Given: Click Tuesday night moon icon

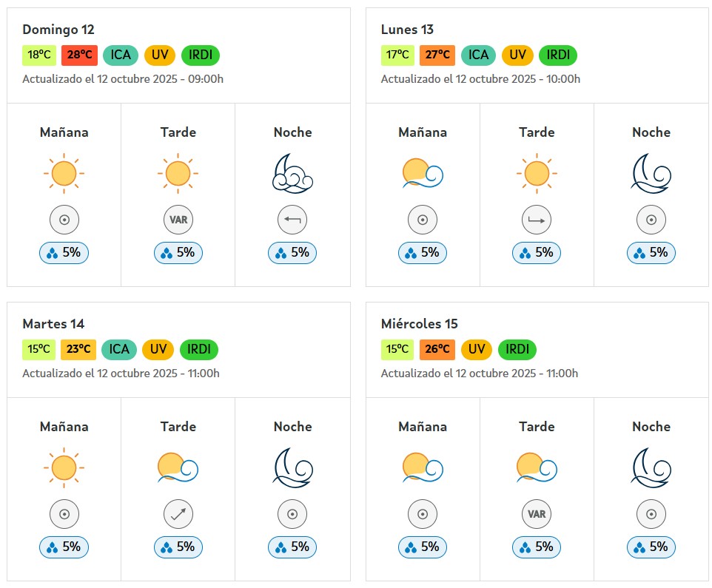Looking at the screenshot, I should click(292, 468).
